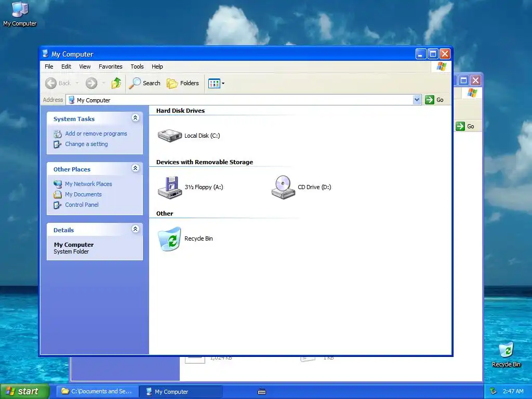Click the Up folder toolbar icon
Image resolution: width=532 pixels, height=399 pixels.
pyautogui.click(x=116, y=83)
